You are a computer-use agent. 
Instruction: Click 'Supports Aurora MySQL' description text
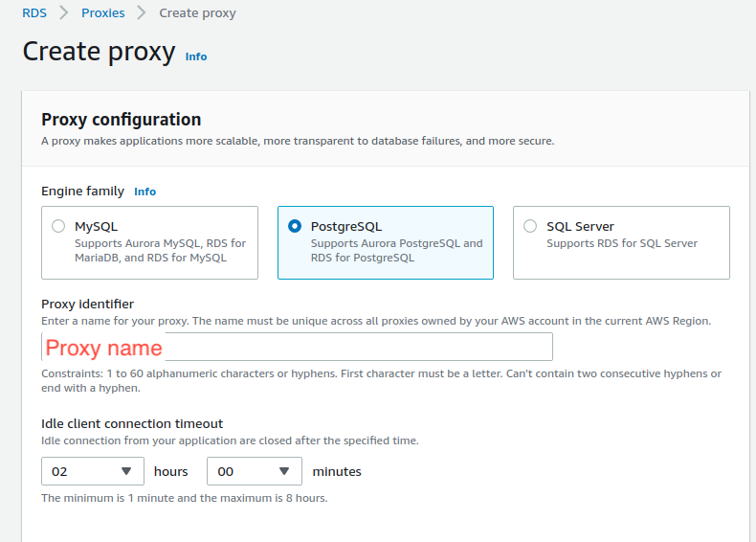point(160,251)
